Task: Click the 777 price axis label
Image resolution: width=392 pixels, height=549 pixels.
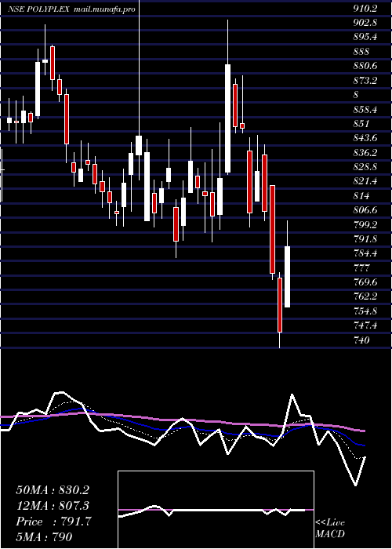Action: [361, 268]
